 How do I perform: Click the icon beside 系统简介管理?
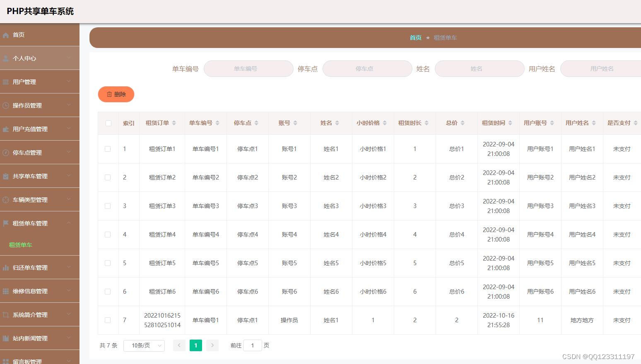6,315
